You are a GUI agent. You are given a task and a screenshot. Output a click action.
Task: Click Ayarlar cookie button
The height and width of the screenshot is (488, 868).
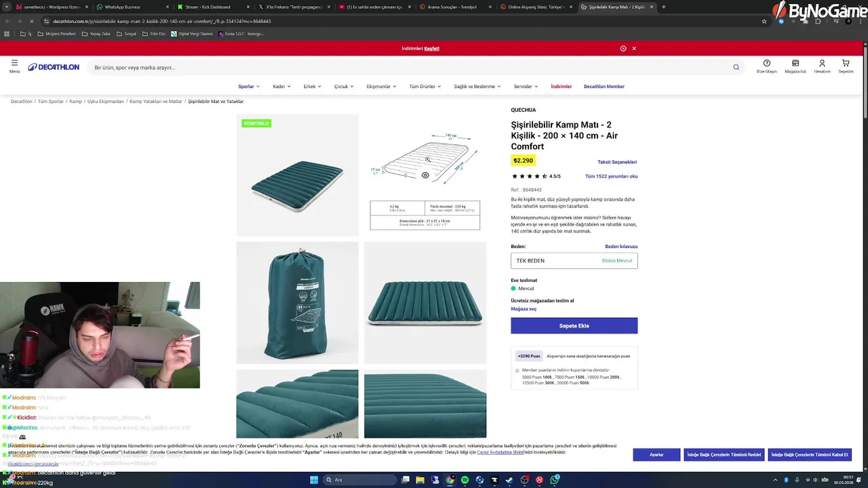coord(656,455)
